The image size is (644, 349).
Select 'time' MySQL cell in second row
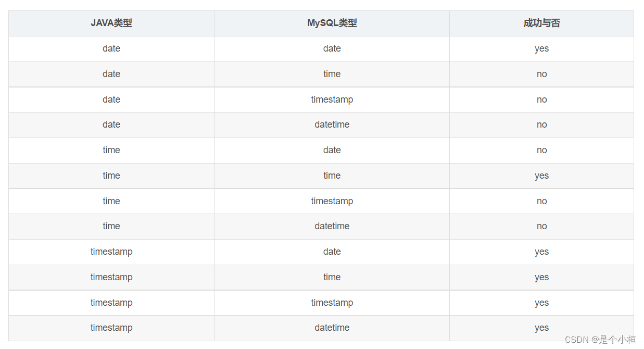tap(332, 74)
